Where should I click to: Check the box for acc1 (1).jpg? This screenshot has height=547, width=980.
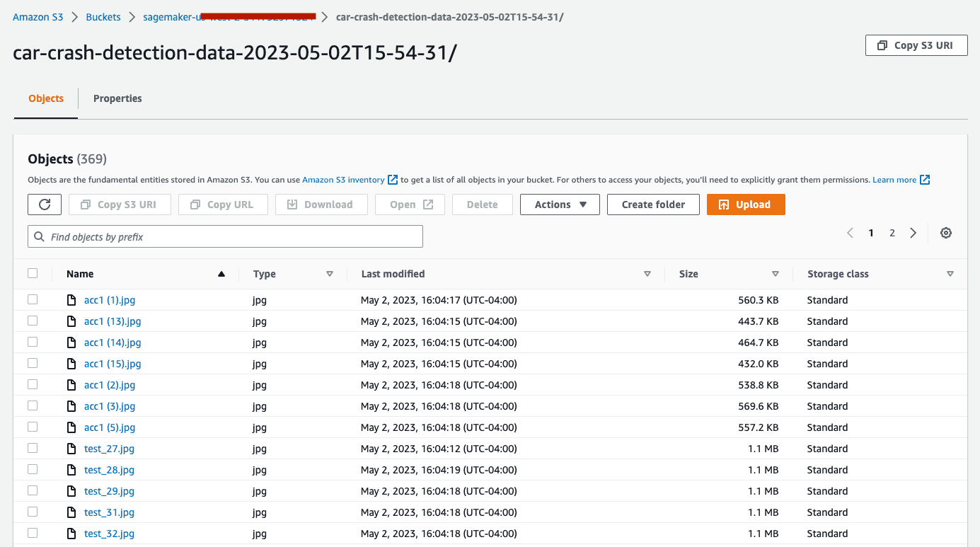pyautogui.click(x=33, y=299)
